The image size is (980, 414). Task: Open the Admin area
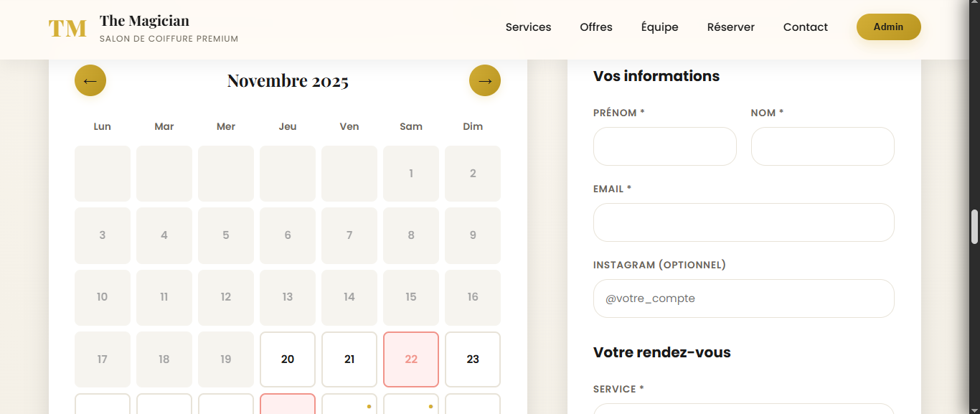[888, 27]
